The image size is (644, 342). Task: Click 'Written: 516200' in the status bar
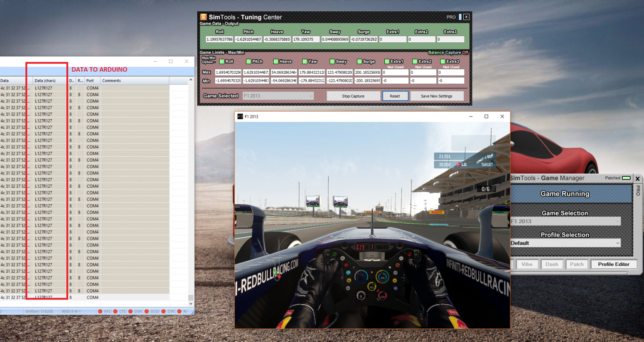[x=39, y=311]
